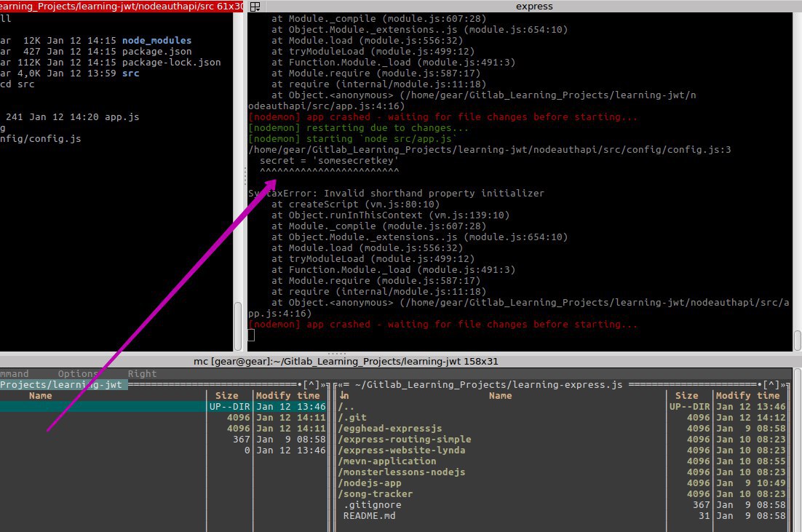Click the sort order indicator 'n' in right panel
Viewport: 802px width, 532px height.
pos(345,395)
